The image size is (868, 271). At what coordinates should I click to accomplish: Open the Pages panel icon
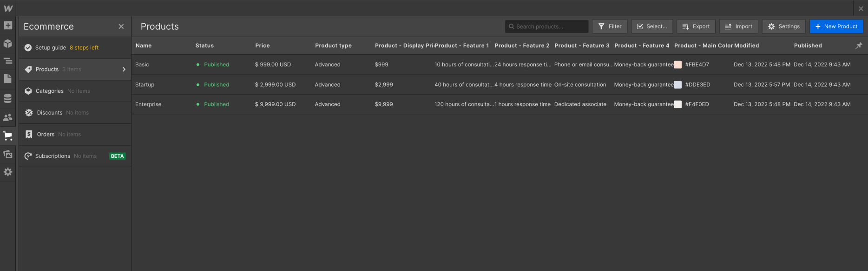click(x=8, y=79)
